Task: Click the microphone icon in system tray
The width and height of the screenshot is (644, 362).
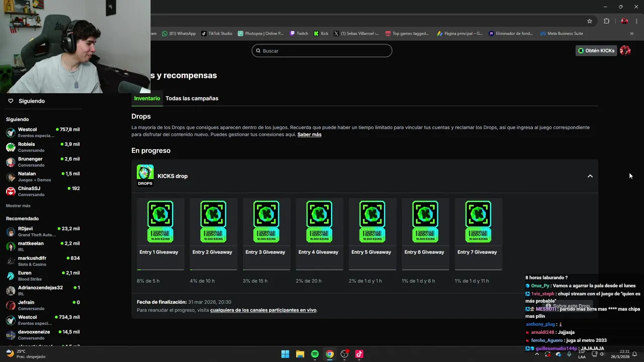Action: pyautogui.click(x=569, y=354)
